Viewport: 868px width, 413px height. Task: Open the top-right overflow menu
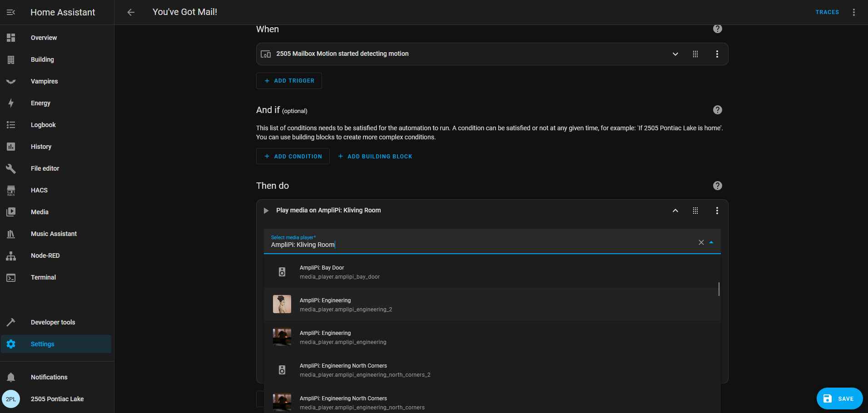tap(854, 12)
